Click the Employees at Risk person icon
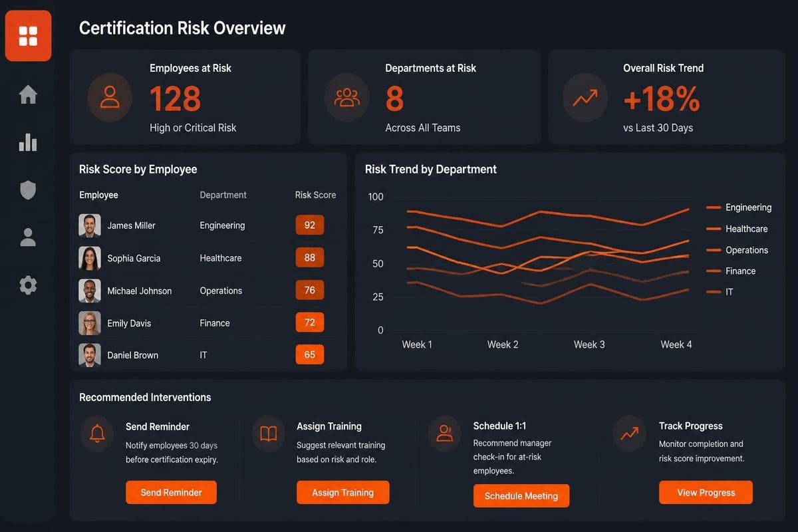Screen dimensions: 798x532 coord(110,98)
